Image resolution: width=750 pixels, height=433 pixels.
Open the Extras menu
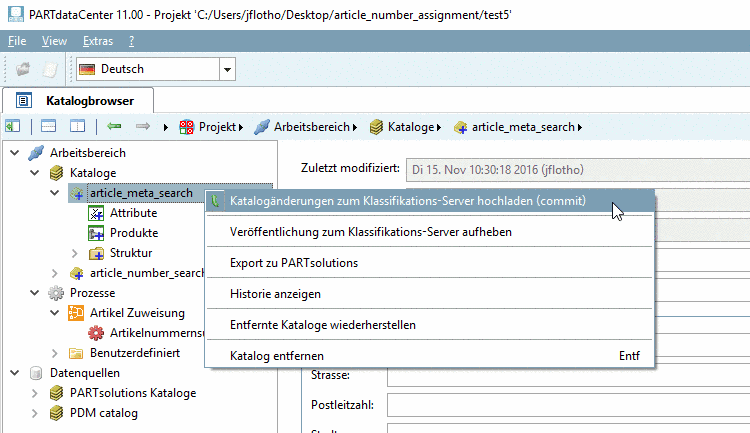pos(98,41)
